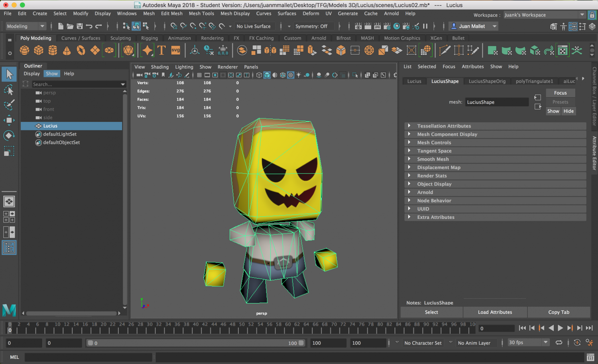Select the Move tool in the toolbox
This screenshot has height=364, width=598.
[x=9, y=120]
